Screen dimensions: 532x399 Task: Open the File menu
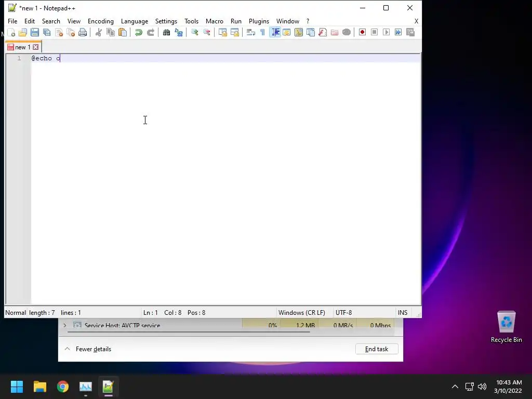click(12, 21)
